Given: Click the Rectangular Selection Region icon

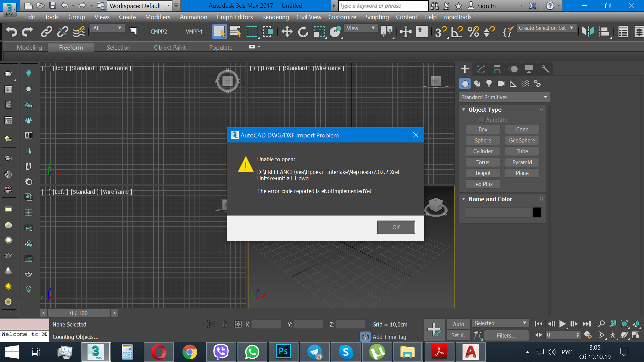Looking at the screenshot, I should tap(252, 32).
